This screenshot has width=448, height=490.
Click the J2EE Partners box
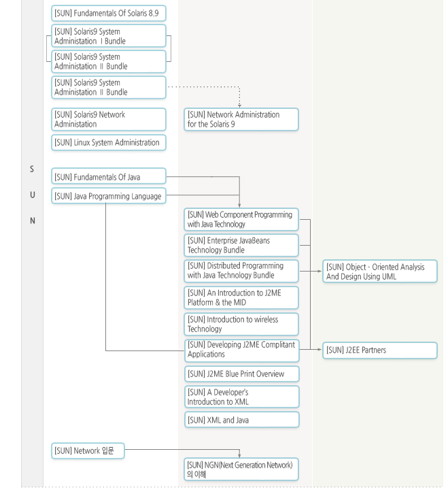pyautogui.click(x=379, y=350)
